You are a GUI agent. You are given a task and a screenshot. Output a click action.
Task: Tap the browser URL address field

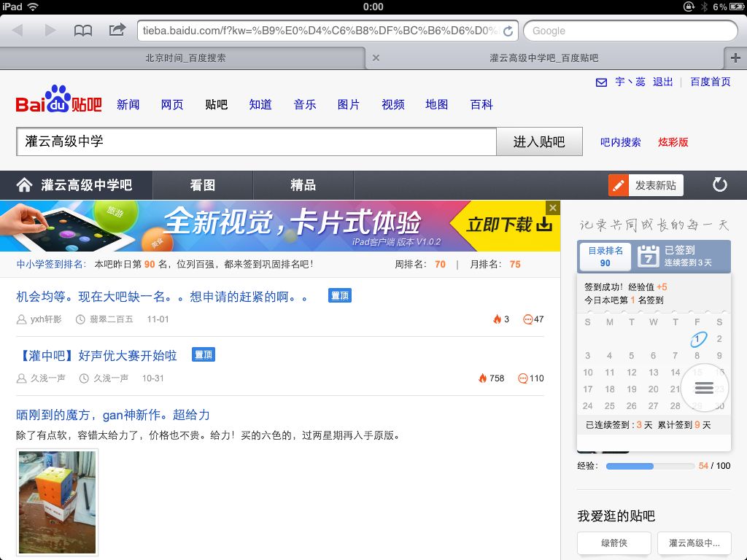pyautogui.click(x=320, y=31)
